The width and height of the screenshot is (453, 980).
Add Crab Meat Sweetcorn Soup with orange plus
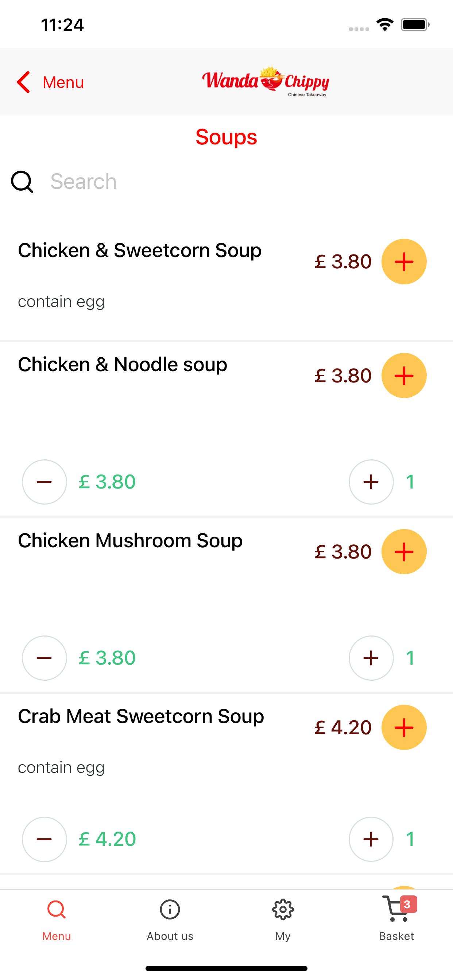(x=404, y=727)
